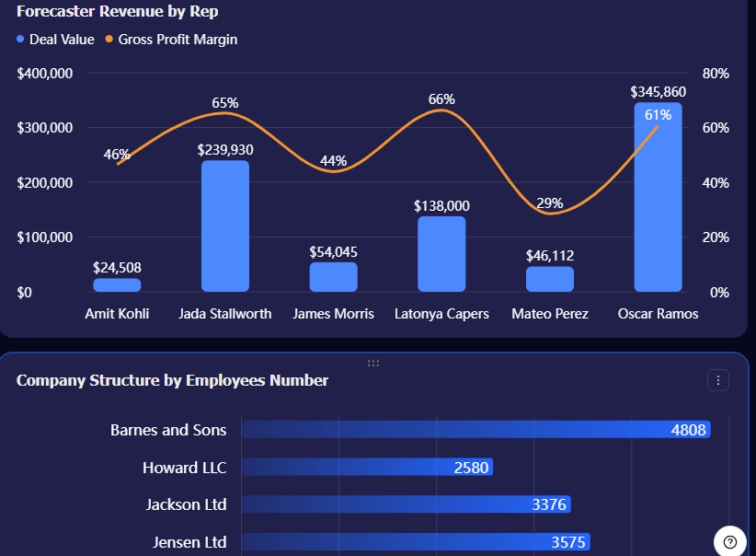Screen dimensions: 756x556
Task: Click the Barnes and Sons 4808 bar
Action: point(475,430)
